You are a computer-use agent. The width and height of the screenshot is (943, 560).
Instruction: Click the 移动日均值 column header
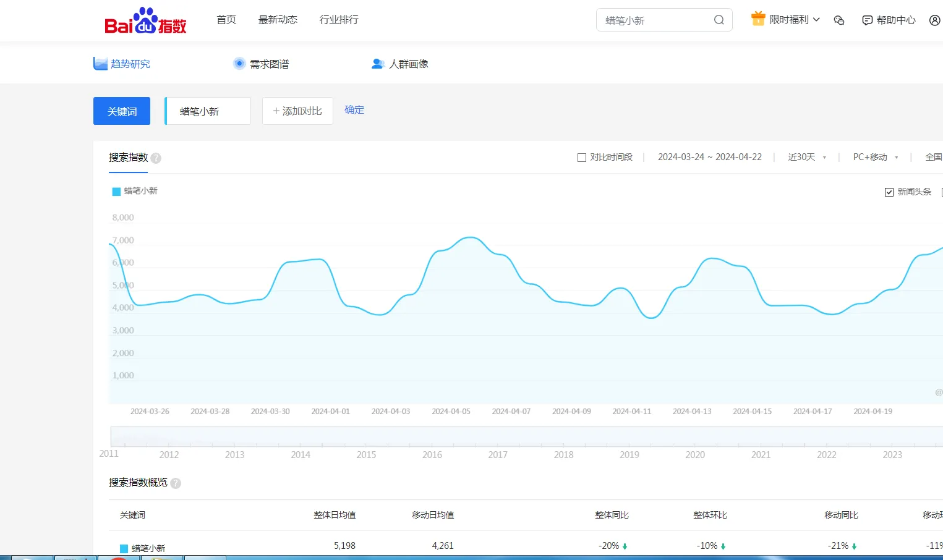(433, 515)
